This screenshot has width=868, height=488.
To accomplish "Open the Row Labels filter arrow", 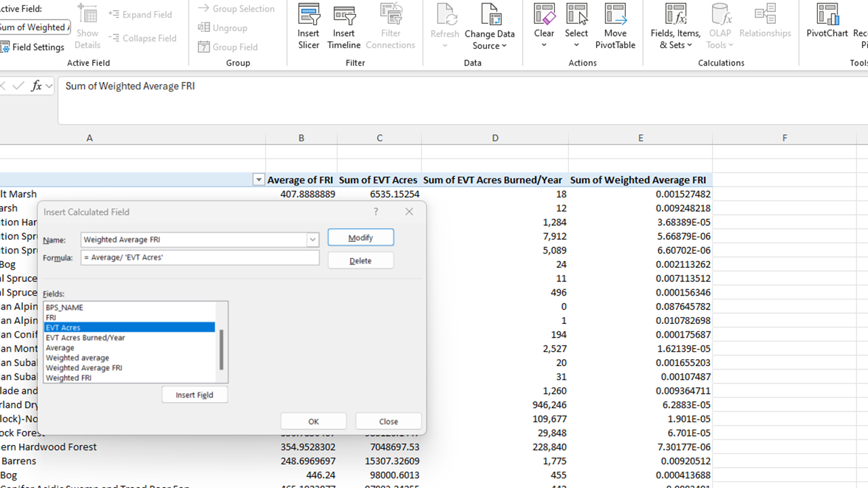I will pyautogui.click(x=258, y=179).
